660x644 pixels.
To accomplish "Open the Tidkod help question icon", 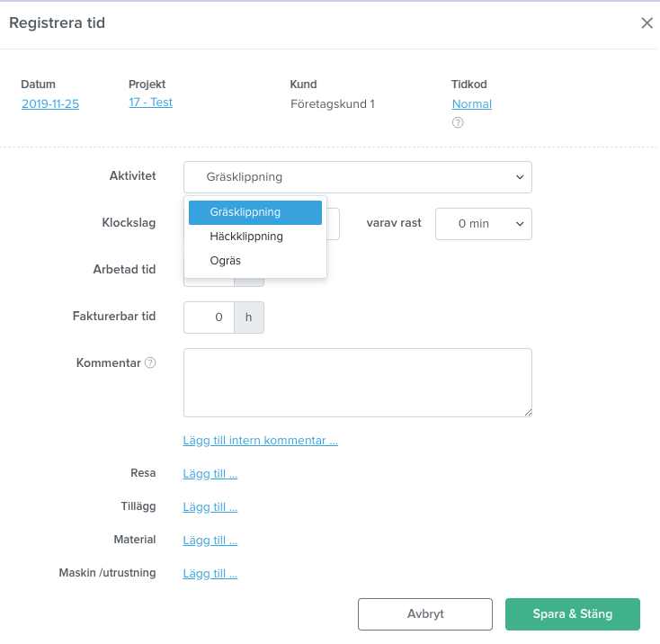I will point(458,122).
